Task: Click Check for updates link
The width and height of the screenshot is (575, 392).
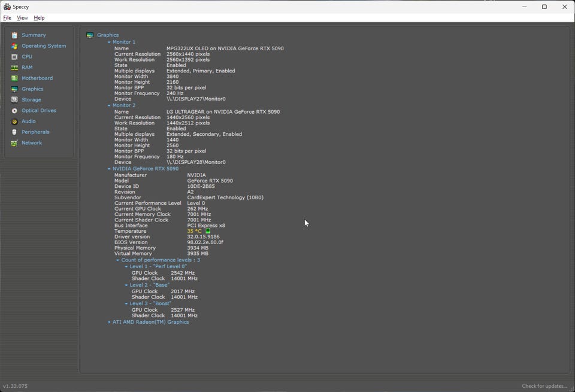Action: [544, 386]
